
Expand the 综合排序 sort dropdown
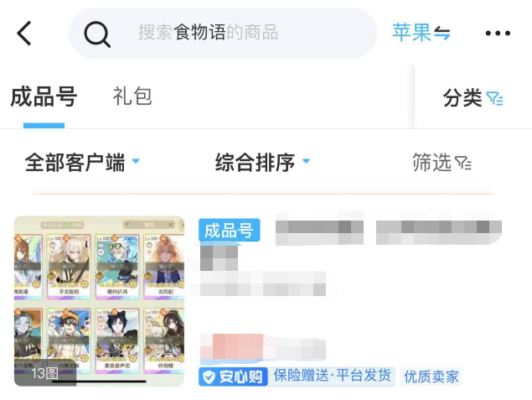click(262, 162)
